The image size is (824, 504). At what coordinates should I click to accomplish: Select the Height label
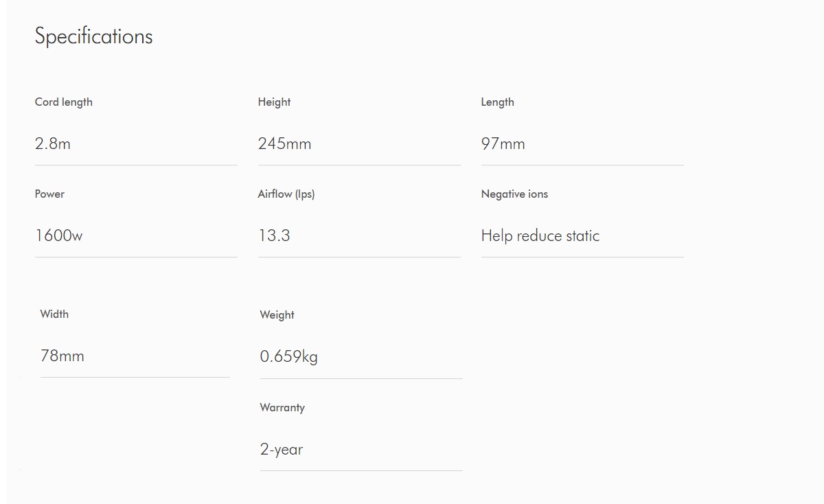[274, 102]
